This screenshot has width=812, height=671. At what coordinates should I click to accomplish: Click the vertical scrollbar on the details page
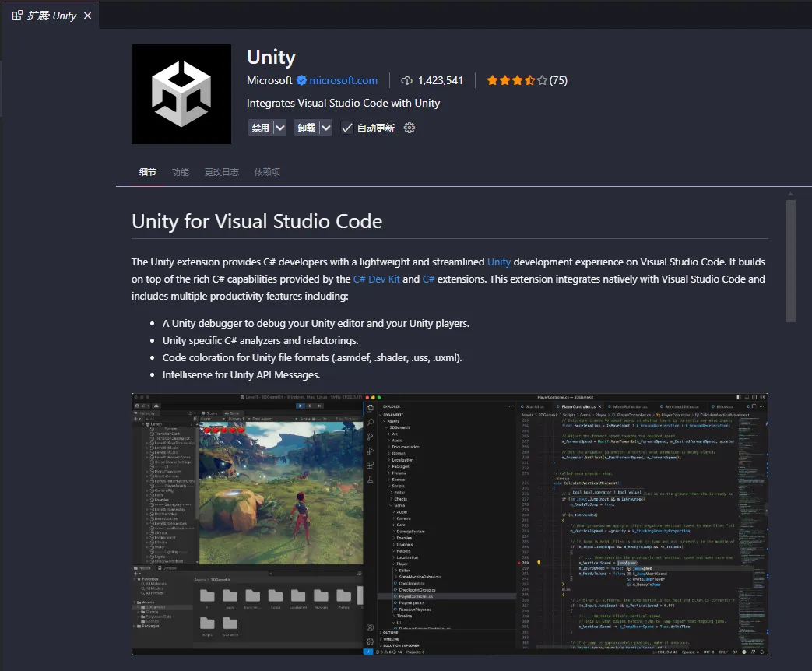click(790, 261)
